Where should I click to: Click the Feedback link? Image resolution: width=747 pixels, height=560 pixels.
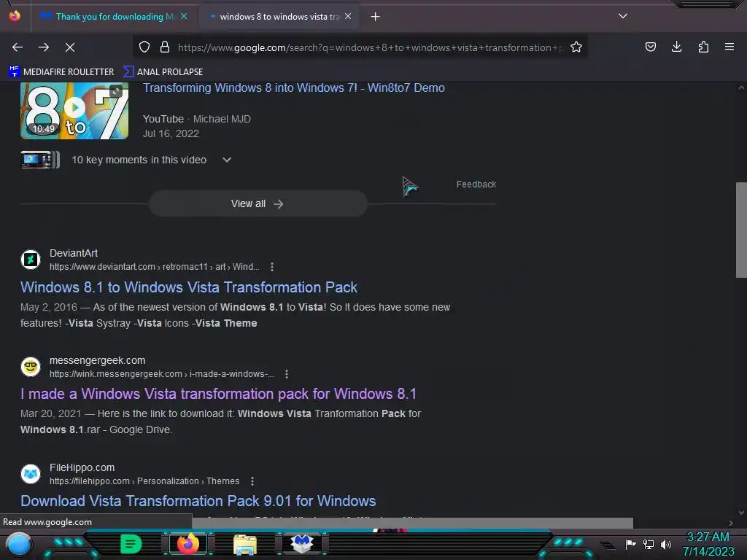click(x=476, y=184)
